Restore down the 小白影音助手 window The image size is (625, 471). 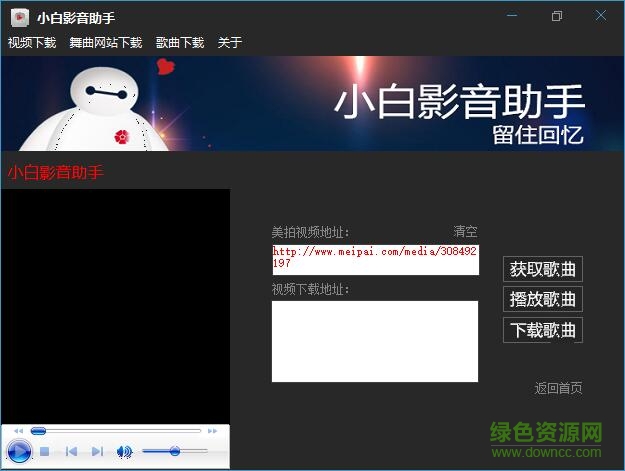coord(557,16)
